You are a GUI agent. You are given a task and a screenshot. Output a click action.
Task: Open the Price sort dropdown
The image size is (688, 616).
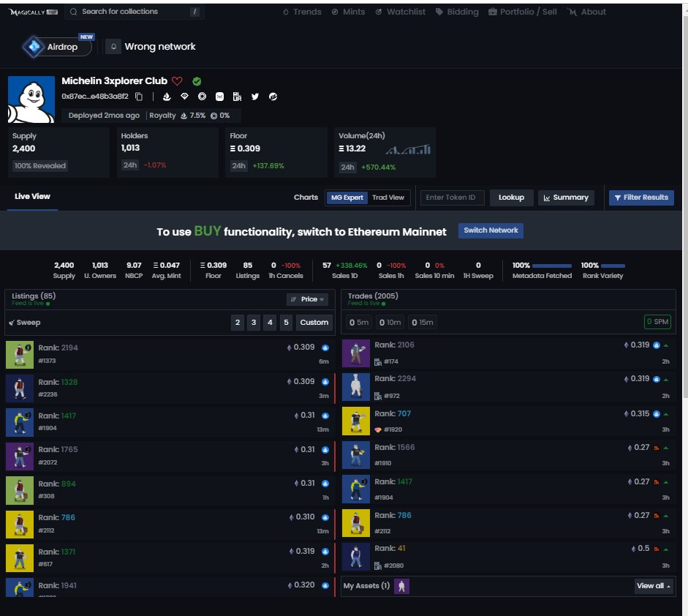307,299
